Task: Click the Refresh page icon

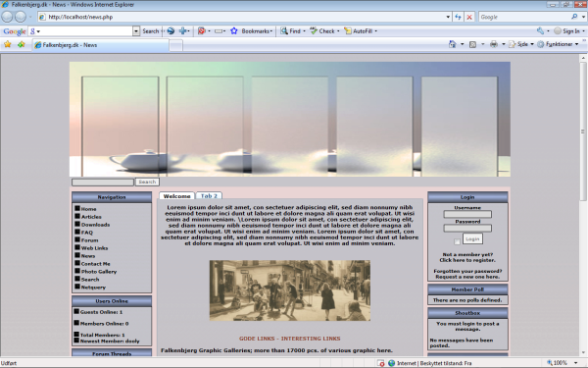Action: (x=458, y=17)
